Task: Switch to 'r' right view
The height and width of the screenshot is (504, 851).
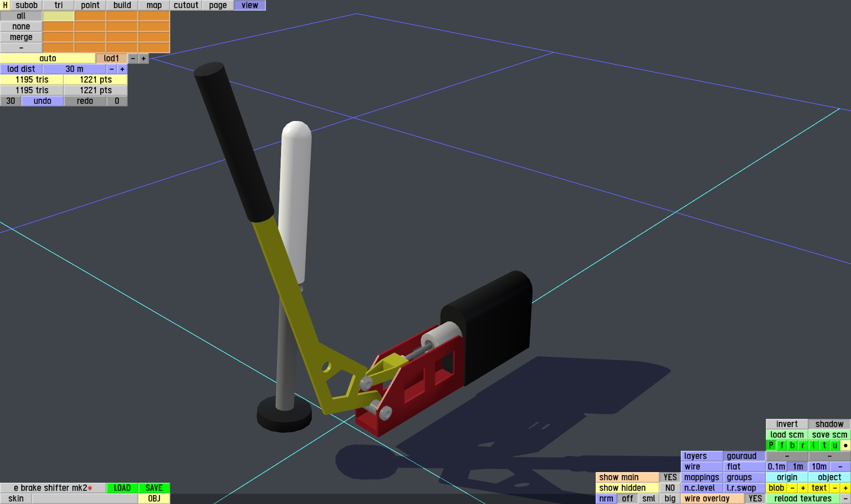Action: coord(803,445)
